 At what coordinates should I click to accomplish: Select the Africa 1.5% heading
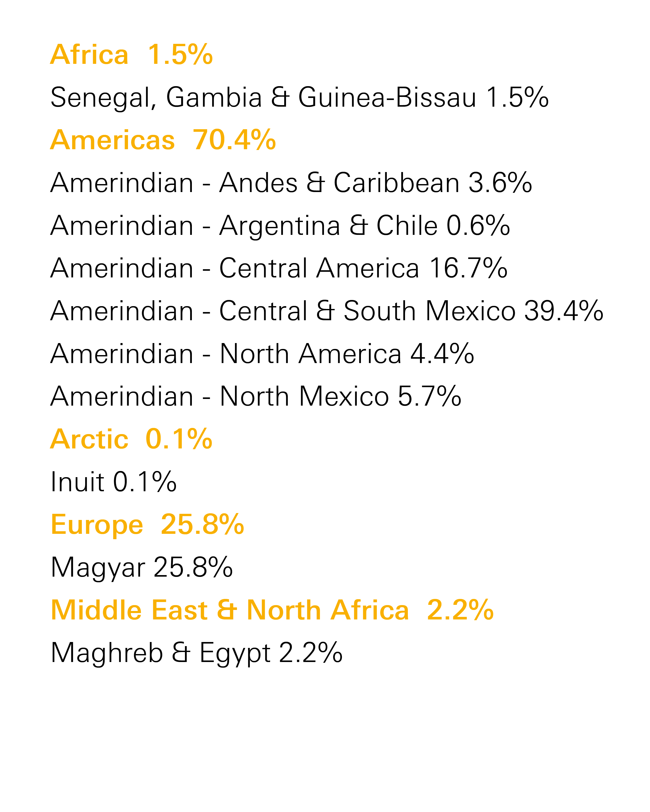click(132, 55)
